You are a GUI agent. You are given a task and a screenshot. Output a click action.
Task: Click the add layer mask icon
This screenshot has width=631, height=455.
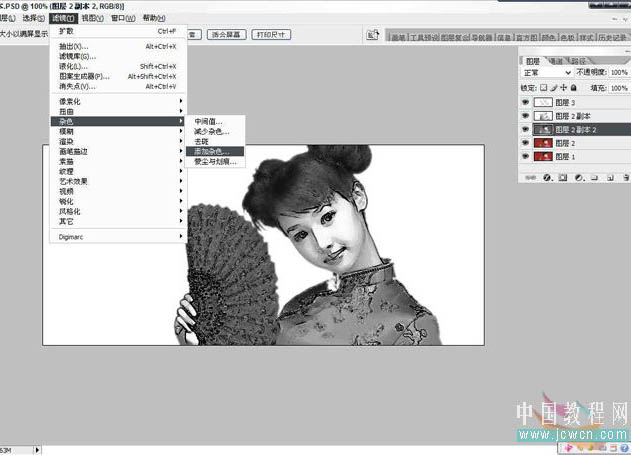[563, 178]
